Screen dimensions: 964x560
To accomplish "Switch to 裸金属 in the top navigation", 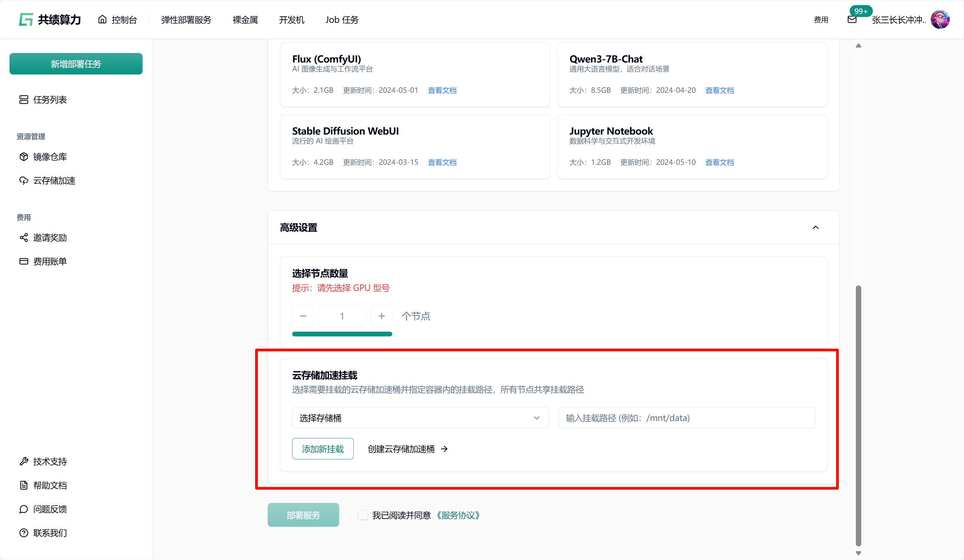I will pyautogui.click(x=245, y=20).
